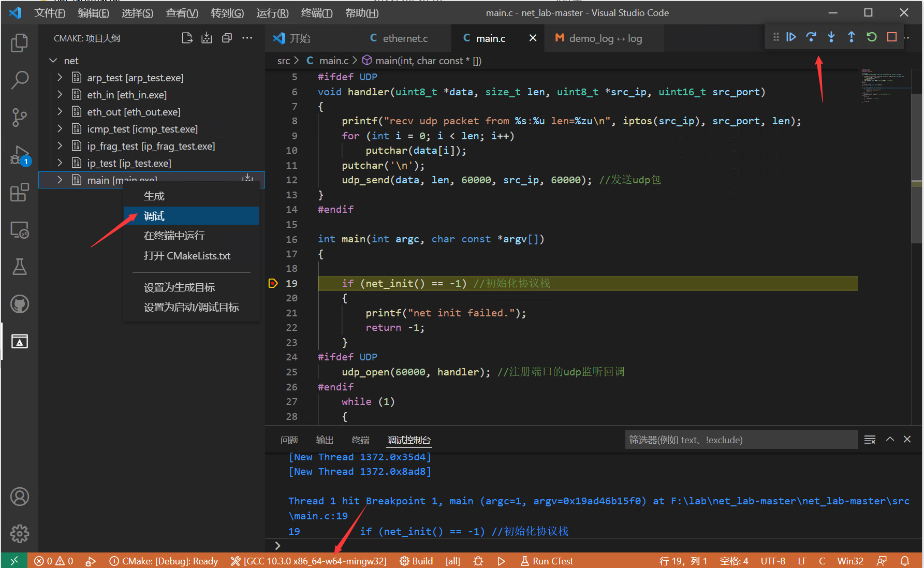Open the Run and Debug view
The width and height of the screenshot is (924, 568).
point(19,155)
